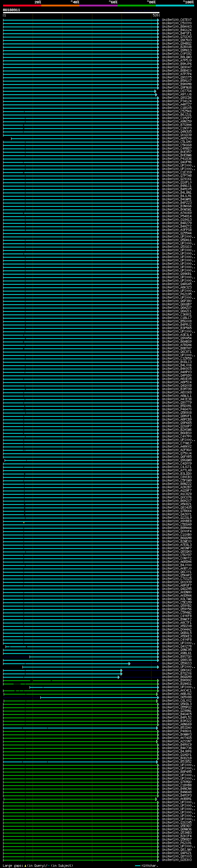197x868 pixels.
Task: Click the hit label UniRef100_C6LVX2
Action: point(176,700)
